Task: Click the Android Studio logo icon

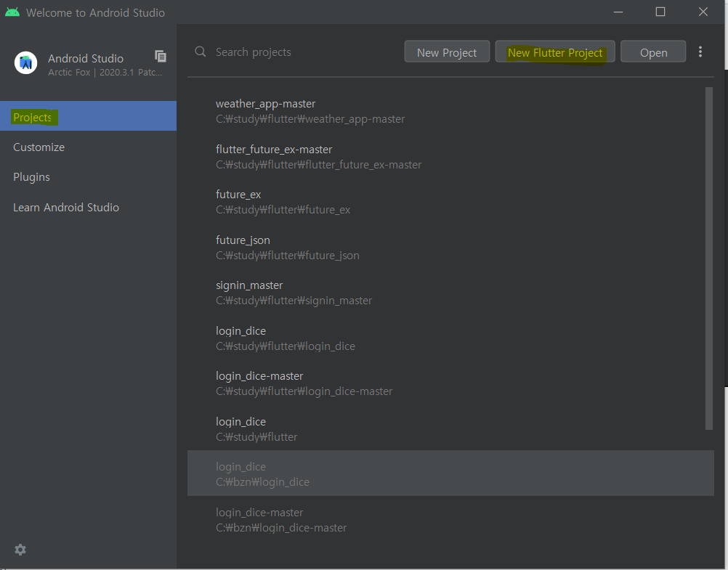Action: (x=26, y=62)
